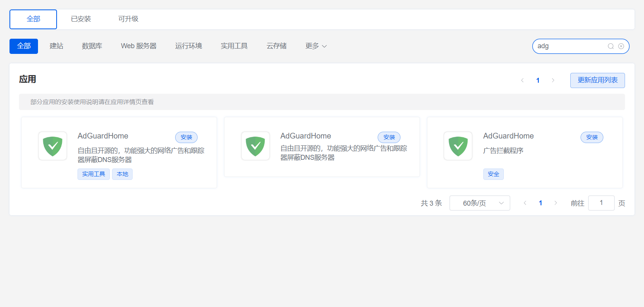The height and width of the screenshot is (307, 644).
Task: Click the 共 3 条 total count text
Action: pyautogui.click(x=431, y=203)
